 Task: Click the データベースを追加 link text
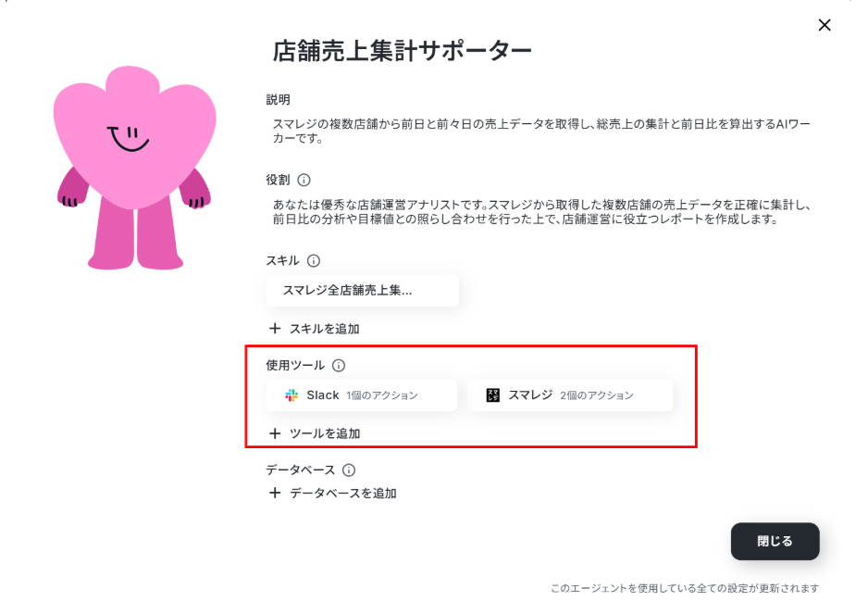click(343, 493)
